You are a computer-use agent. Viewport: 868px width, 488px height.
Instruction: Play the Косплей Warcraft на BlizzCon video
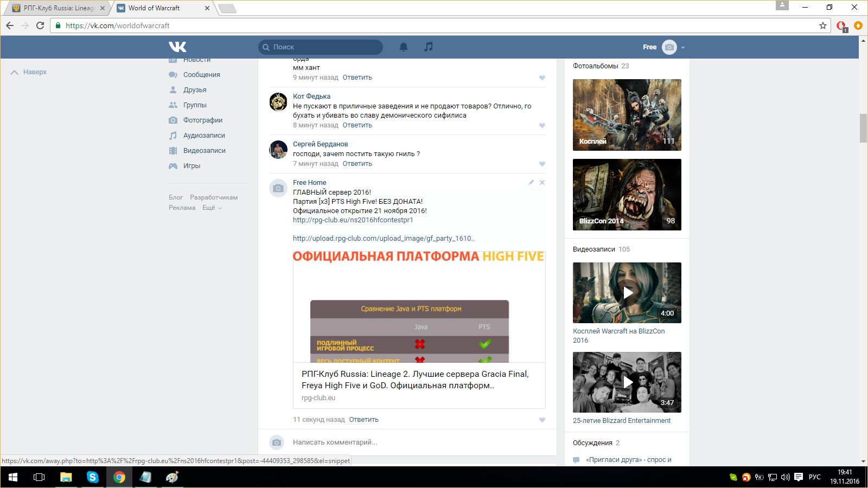627,293
